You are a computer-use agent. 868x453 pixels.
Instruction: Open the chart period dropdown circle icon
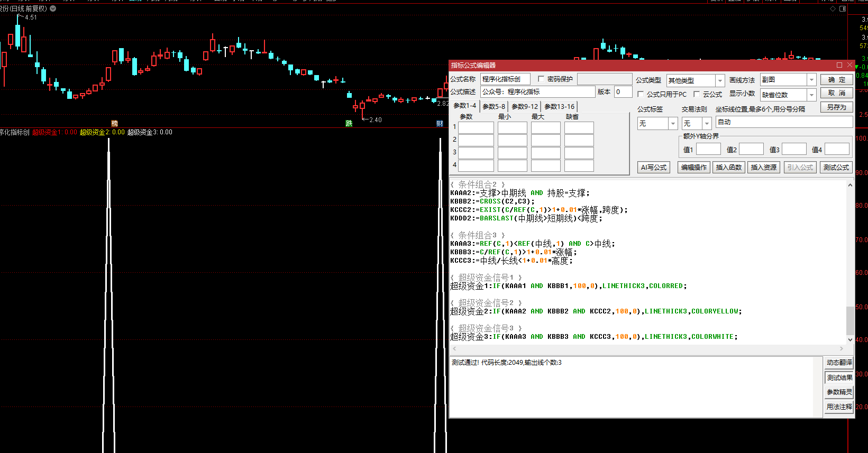coord(53,9)
